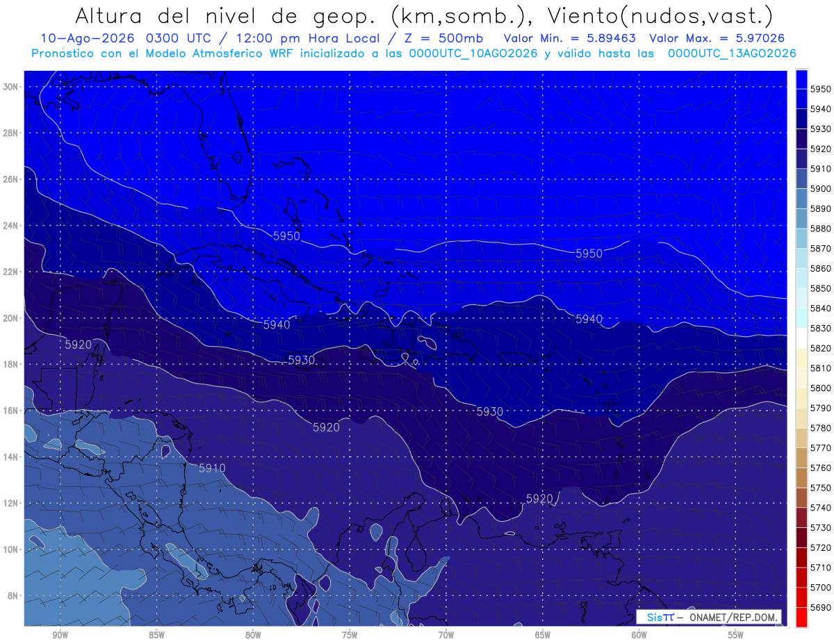834x644 pixels.
Task: Click 'Valor Max. = 5.97026' in header
Action: pos(716,39)
